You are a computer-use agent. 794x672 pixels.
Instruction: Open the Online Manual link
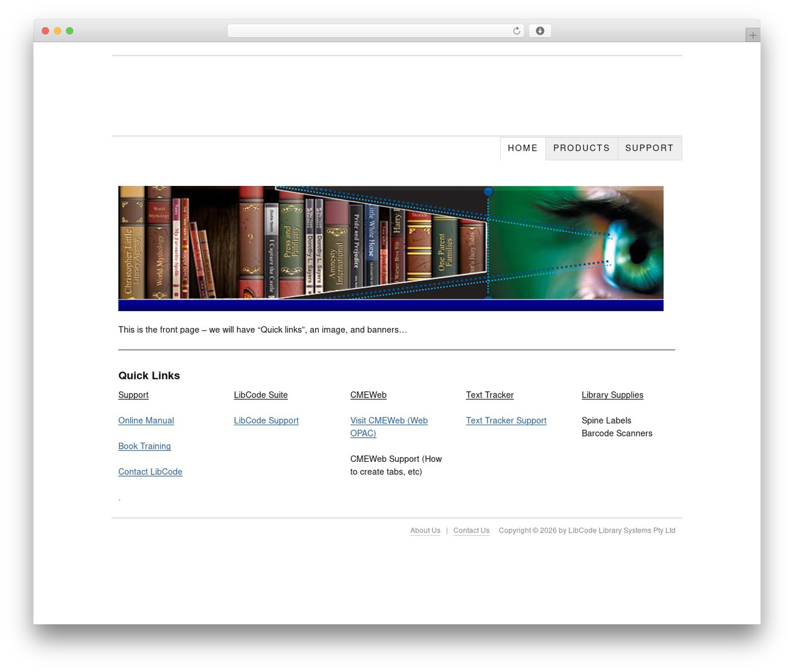click(146, 420)
